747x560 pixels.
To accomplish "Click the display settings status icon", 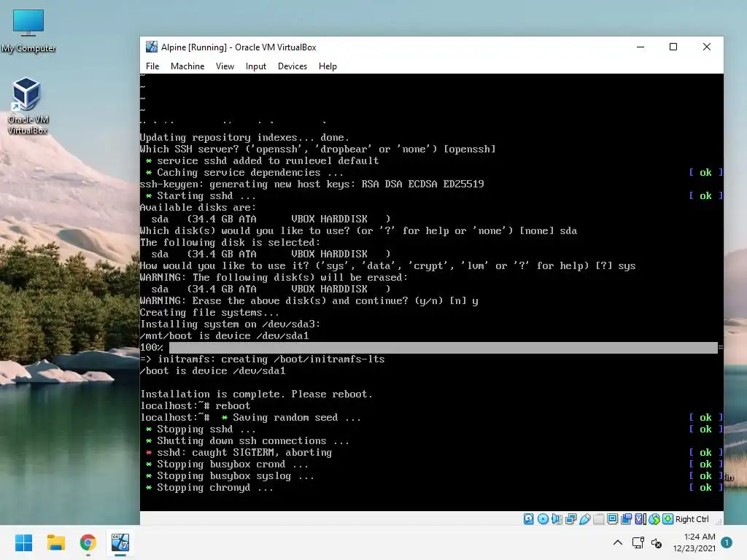I will pos(613,519).
